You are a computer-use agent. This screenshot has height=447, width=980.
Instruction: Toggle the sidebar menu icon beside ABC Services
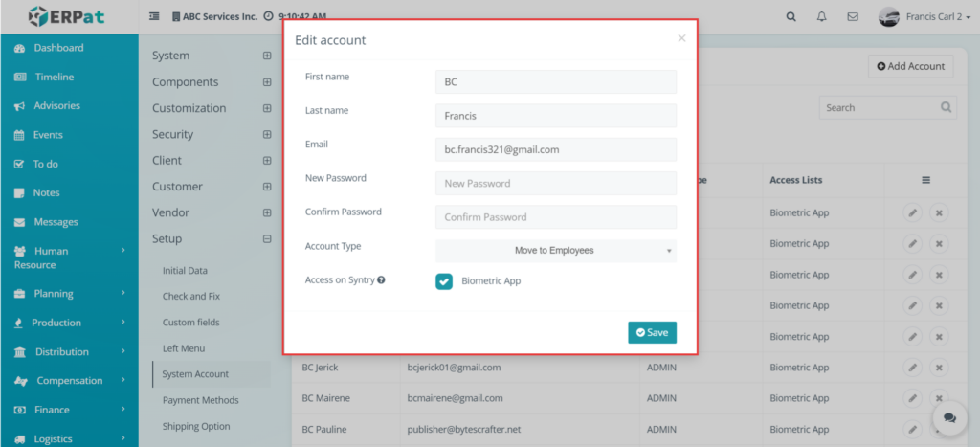click(x=154, y=17)
